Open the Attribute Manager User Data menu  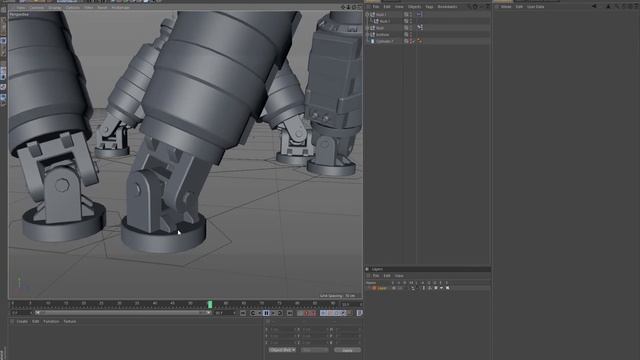pyautogui.click(x=535, y=7)
